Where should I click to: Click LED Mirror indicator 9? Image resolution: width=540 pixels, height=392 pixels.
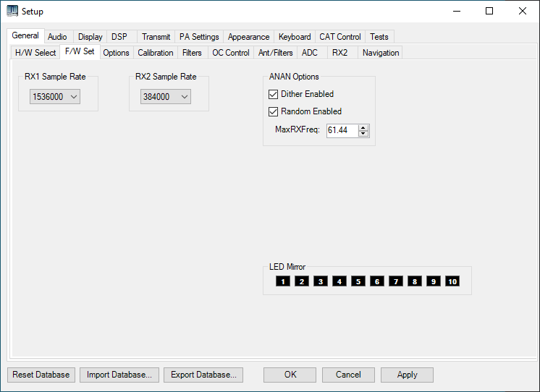[x=434, y=281]
